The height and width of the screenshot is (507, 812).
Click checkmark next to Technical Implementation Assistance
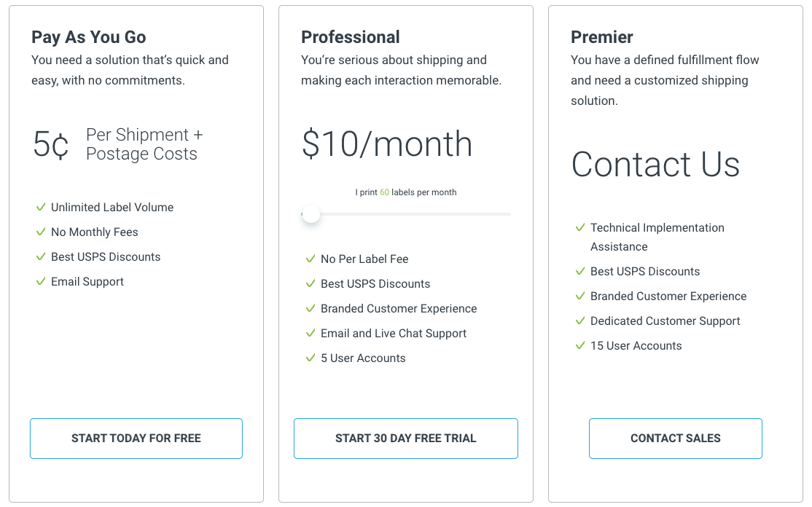(x=580, y=228)
